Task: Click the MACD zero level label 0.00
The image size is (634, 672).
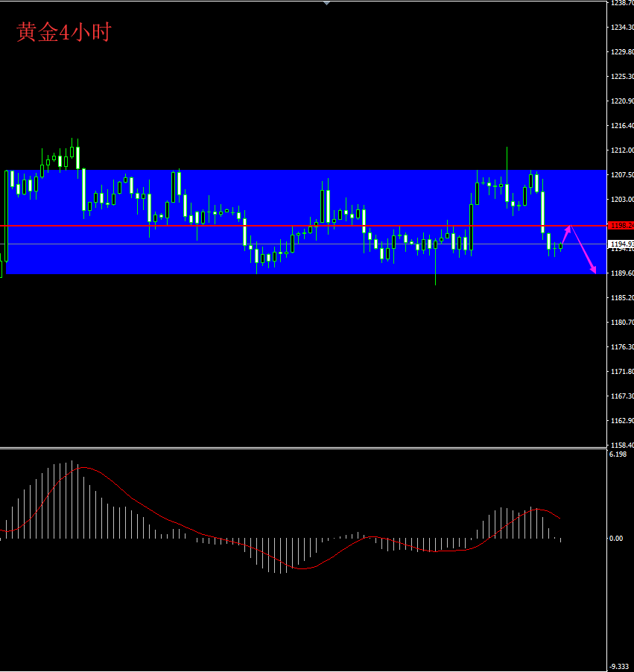Action: click(x=616, y=539)
